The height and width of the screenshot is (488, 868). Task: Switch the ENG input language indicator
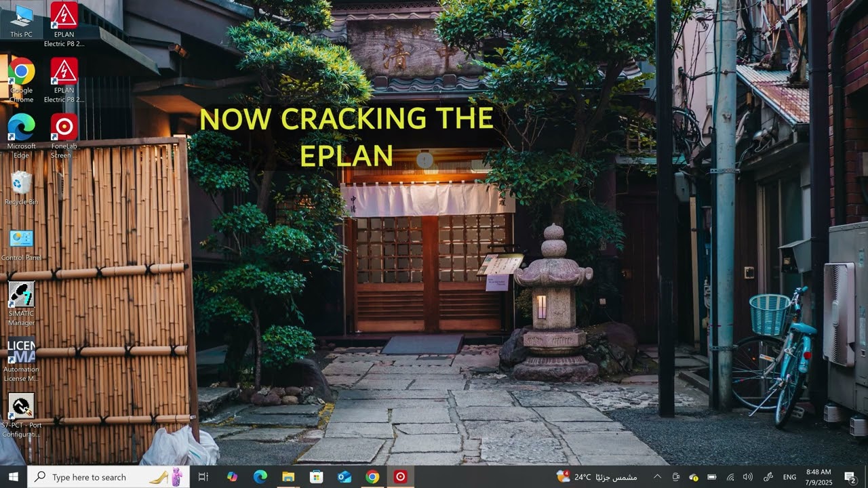789,477
